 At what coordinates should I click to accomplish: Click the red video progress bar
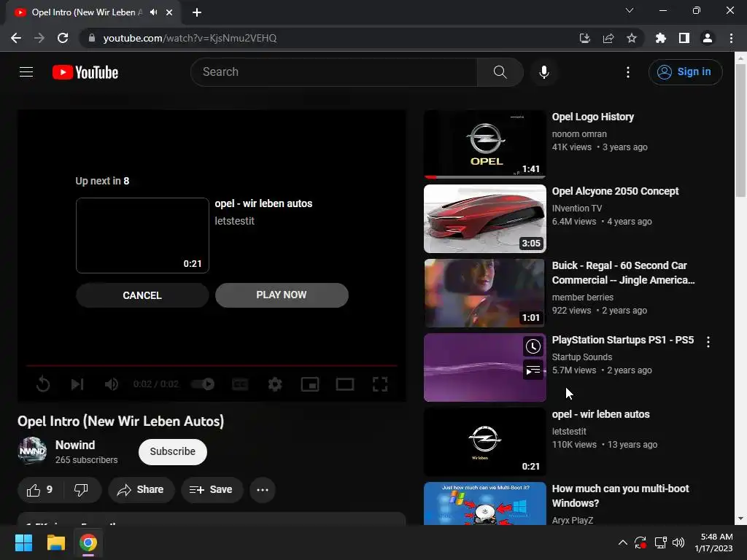click(212, 366)
